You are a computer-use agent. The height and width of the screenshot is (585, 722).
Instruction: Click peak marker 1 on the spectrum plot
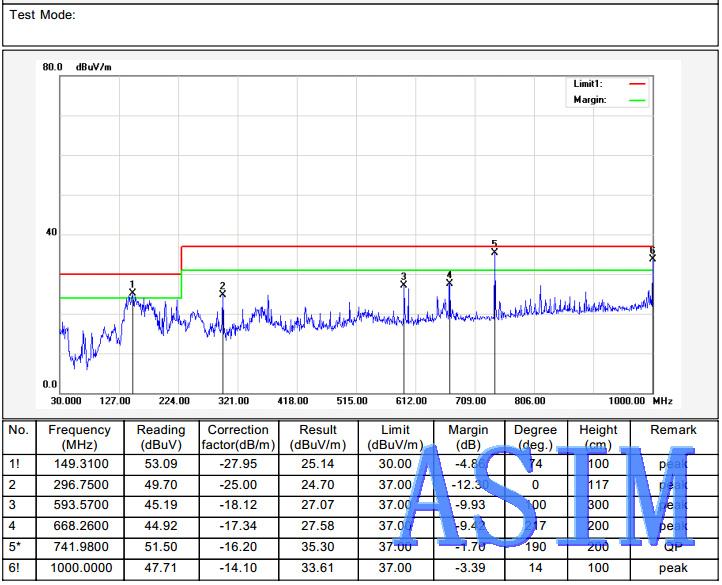133,292
